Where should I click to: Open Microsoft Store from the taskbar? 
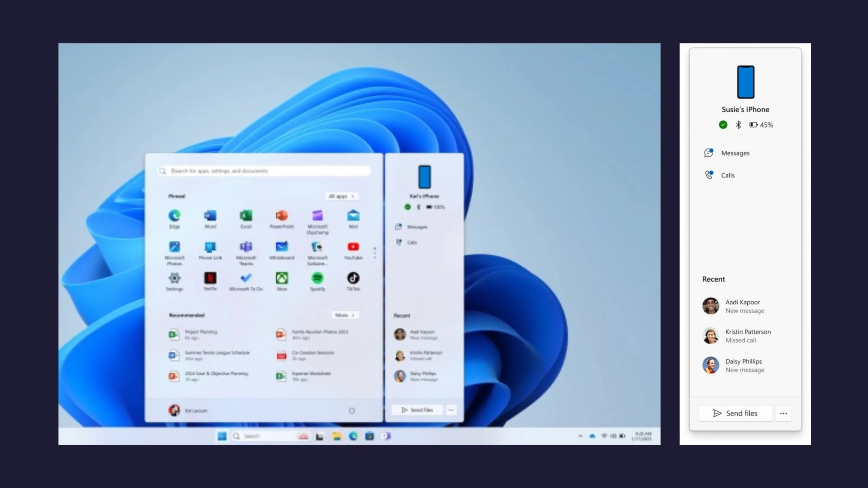(x=370, y=436)
